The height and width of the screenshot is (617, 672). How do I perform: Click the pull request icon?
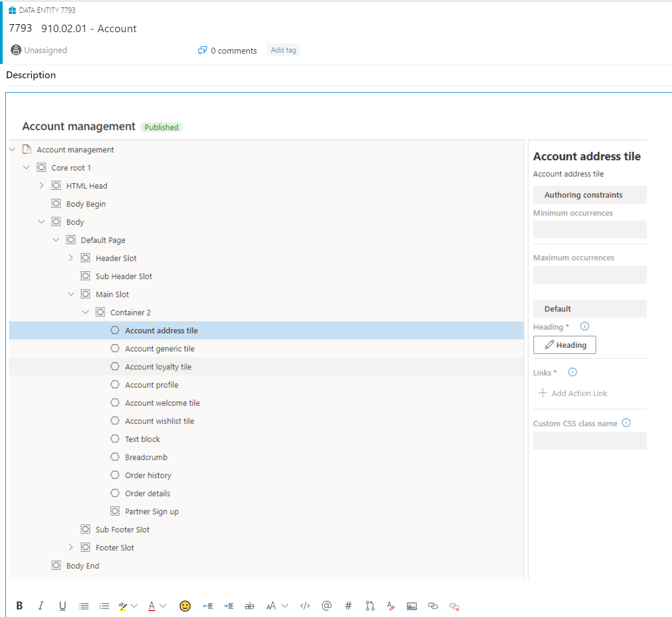pos(370,606)
